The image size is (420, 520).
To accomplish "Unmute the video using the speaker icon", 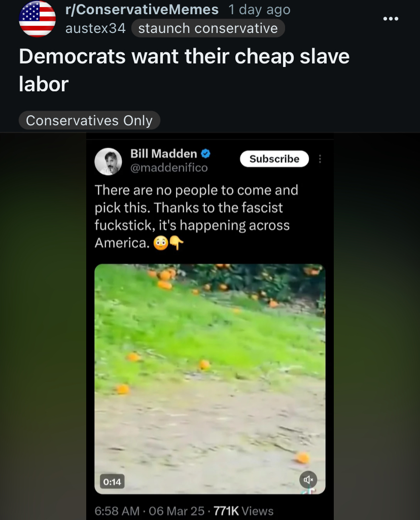I will coord(308,479).
